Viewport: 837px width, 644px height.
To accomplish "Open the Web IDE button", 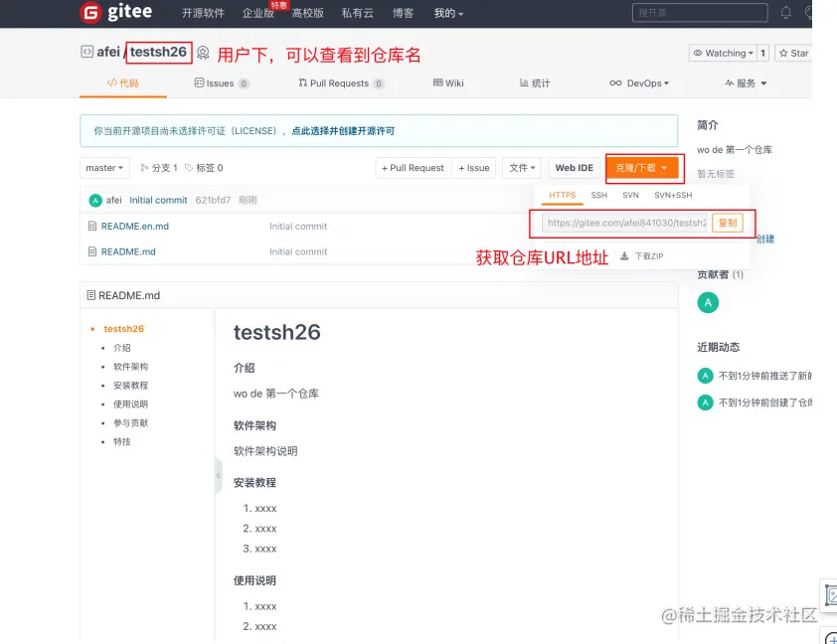I will tap(575, 168).
